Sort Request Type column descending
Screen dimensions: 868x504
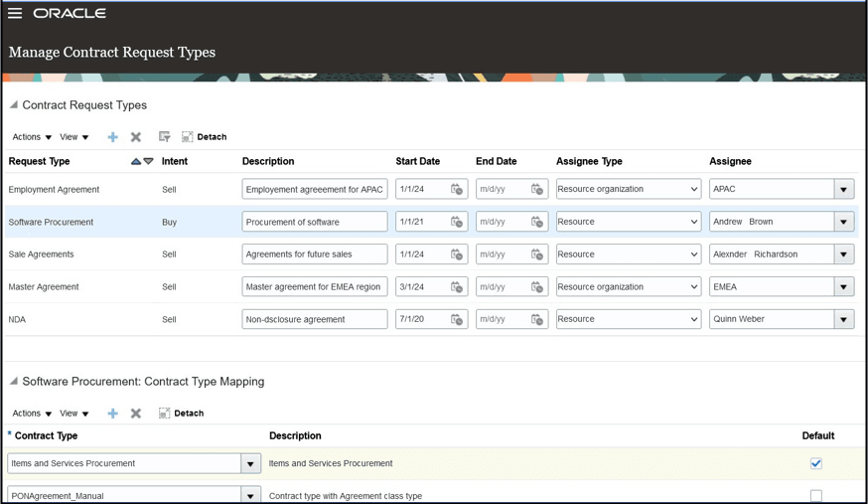click(148, 161)
